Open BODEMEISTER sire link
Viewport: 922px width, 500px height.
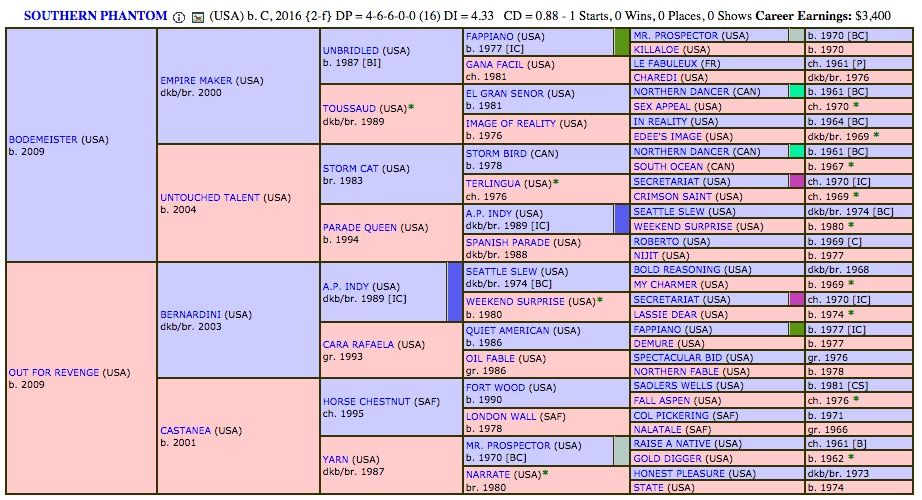[43, 139]
